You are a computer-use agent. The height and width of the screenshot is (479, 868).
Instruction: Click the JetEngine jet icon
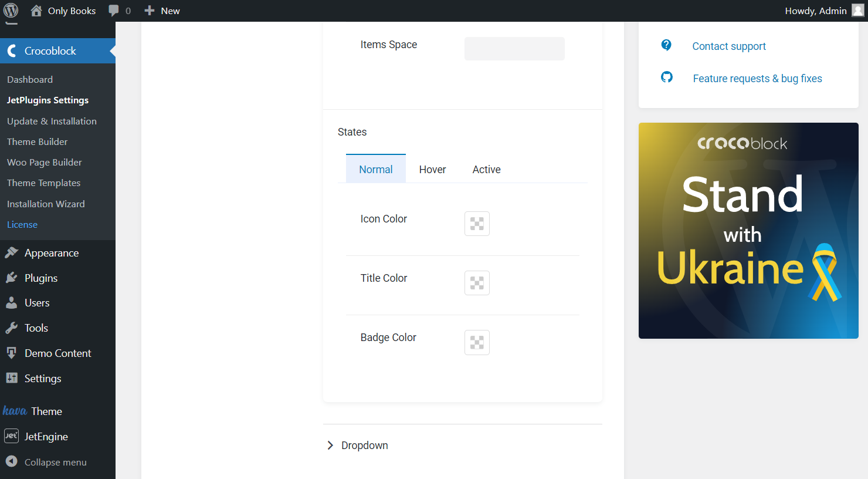11,436
